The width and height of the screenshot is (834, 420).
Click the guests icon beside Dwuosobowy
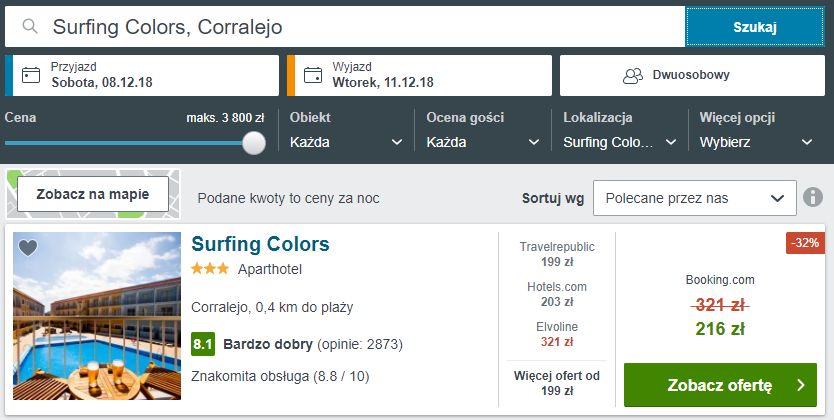633,75
